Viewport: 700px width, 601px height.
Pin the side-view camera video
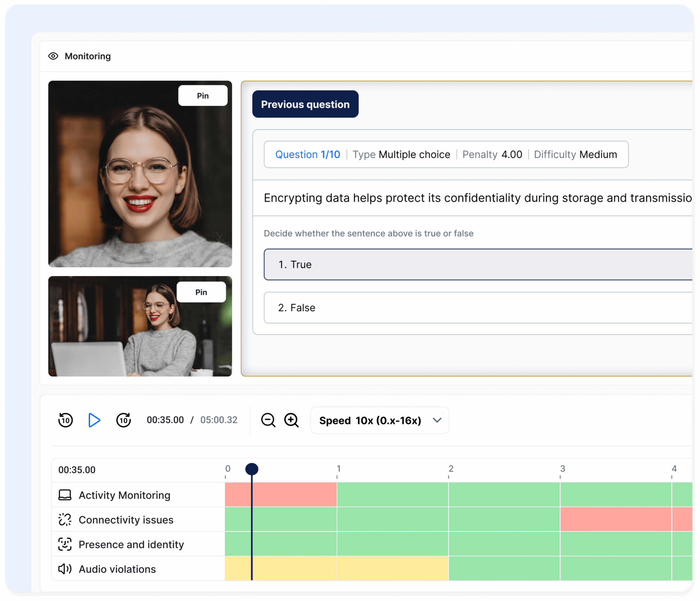(201, 292)
